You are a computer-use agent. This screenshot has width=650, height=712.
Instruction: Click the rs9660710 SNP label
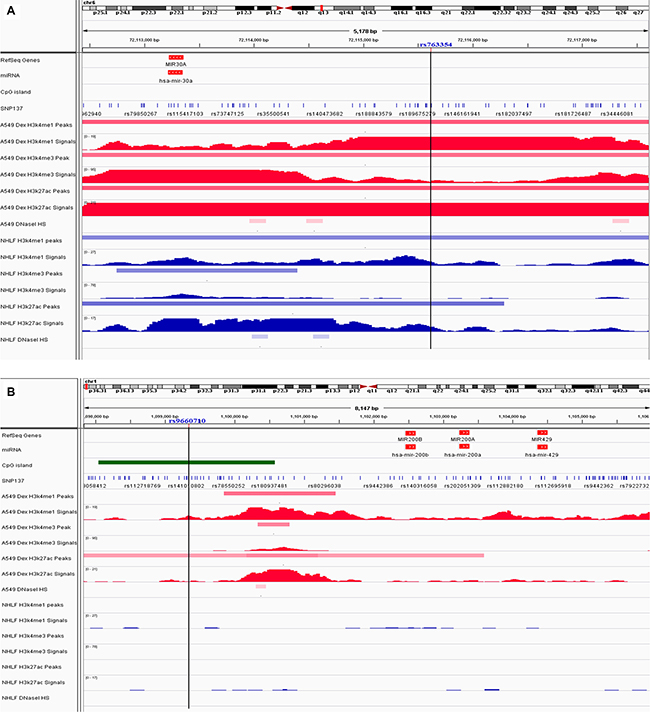(187, 421)
